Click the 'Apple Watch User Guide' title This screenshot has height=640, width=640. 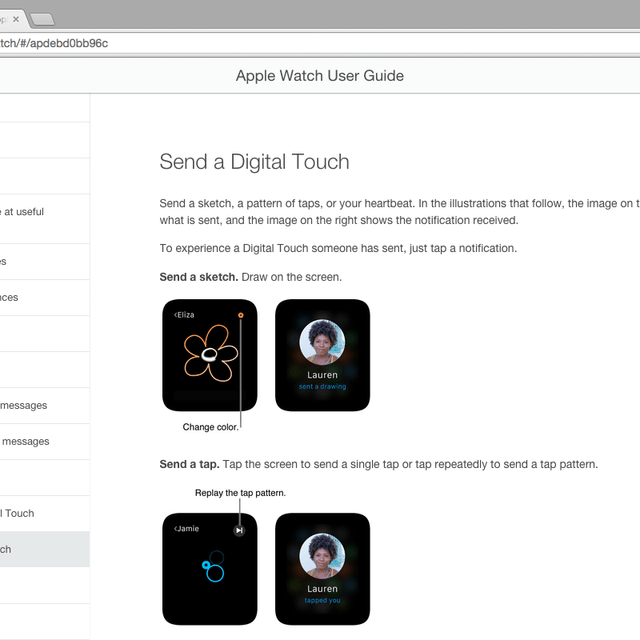320,76
